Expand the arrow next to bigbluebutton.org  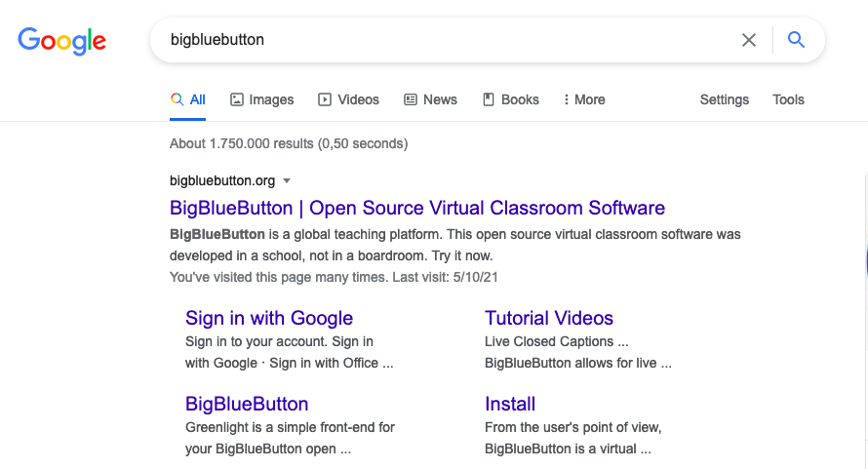(x=287, y=181)
